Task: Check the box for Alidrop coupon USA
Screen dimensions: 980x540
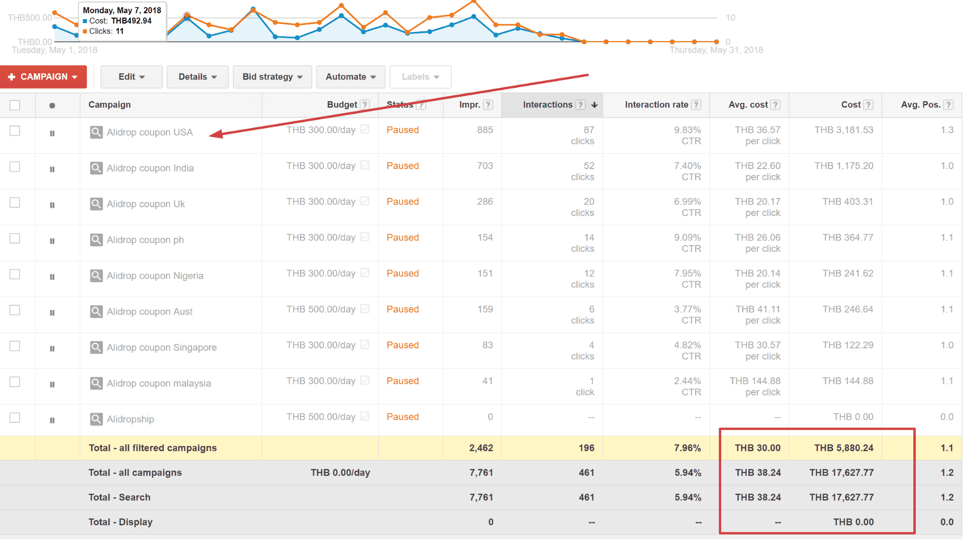Action: click(x=15, y=131)
